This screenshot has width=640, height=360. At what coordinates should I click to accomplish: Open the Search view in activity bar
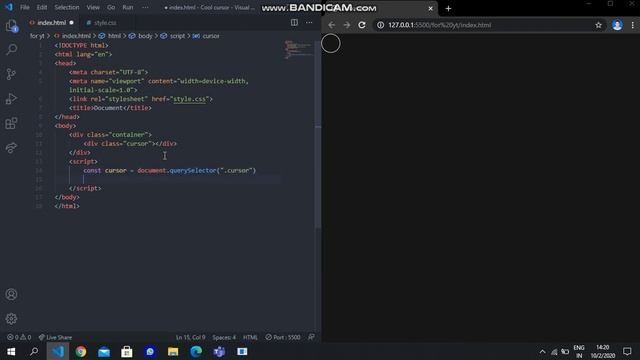11,50
